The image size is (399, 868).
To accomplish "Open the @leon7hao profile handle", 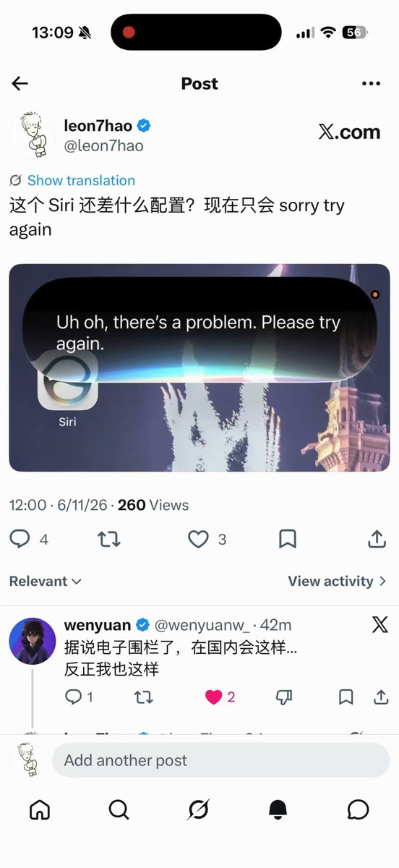I will tap(103, 145).
